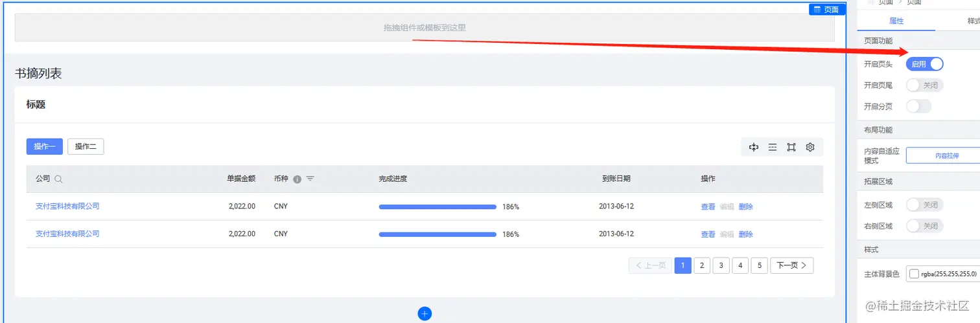Click 编辑 in the second table row
The width and height of the screenshot is (980, 323).
tap(727, 234)
